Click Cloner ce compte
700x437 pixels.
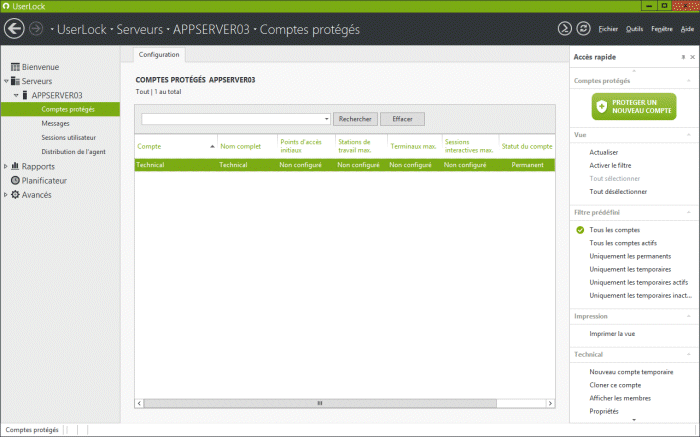coord(615,385)
